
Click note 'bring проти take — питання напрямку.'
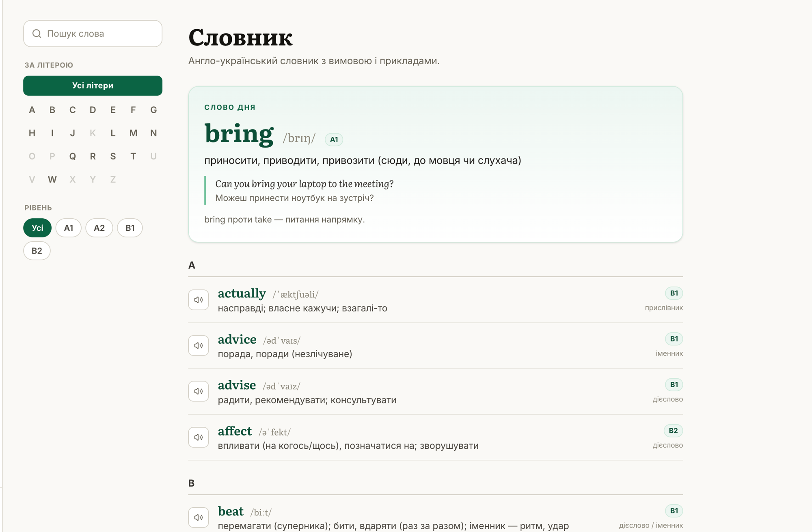(285, 220)
